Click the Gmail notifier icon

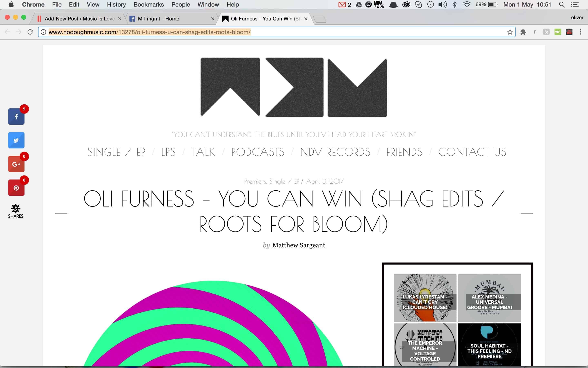tap(342, 4)
